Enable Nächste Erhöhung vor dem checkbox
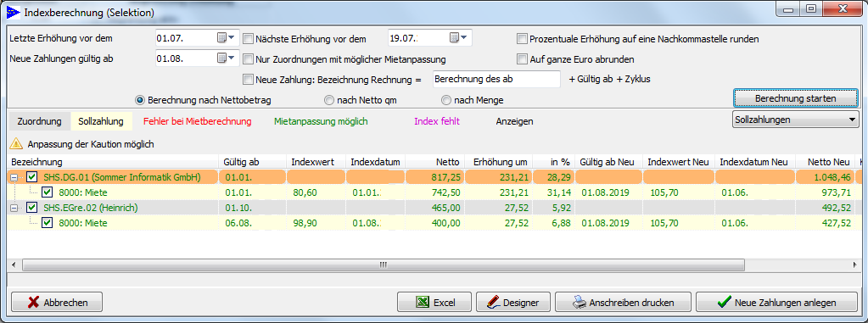 [x=248, y=39]
